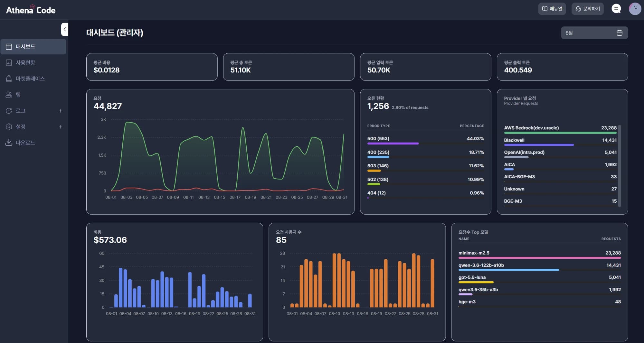The height and width of the screenshot is (343, 644).
Task: Click the orange progress bar under 503 (146)
Action: pos(374,171)
